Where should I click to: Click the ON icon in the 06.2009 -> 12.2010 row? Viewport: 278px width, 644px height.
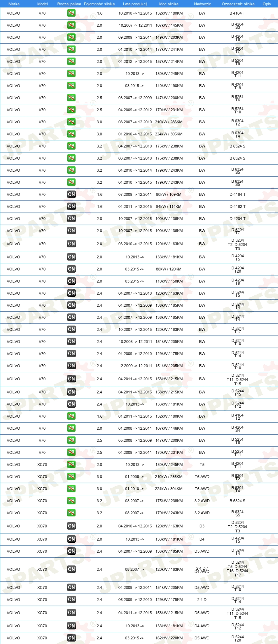(71, 600)
